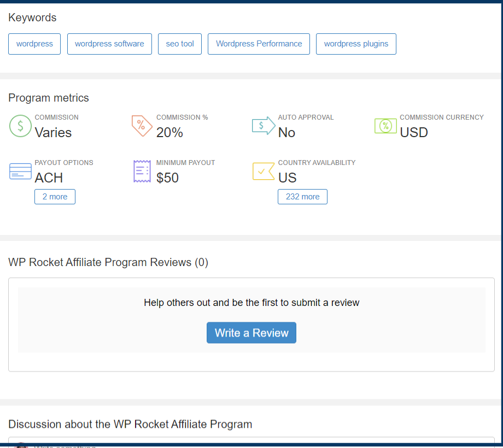The width and height of the screenshot is (503, 448).
Task: Click the 'Keywords' section heading
Action: tap(32, 17)
